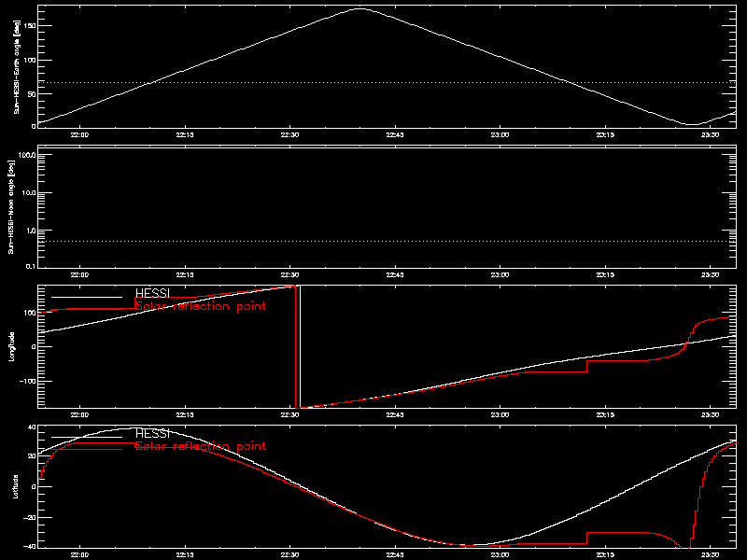Click 150 y-tick on Sun-HESSI-Earth angle plot
Image resolution: width=747 pixels, height=560 pixels.
[x=30, y=26]
